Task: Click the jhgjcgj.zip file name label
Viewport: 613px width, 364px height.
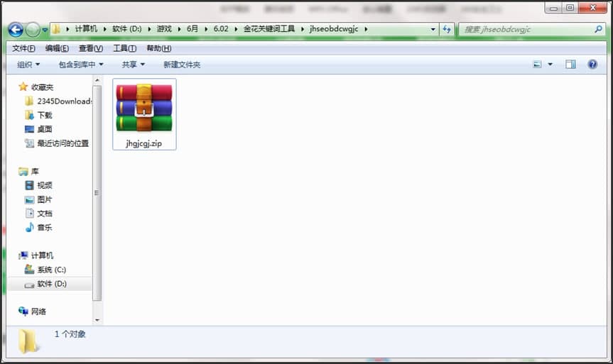Action: [x=144, y=143]
